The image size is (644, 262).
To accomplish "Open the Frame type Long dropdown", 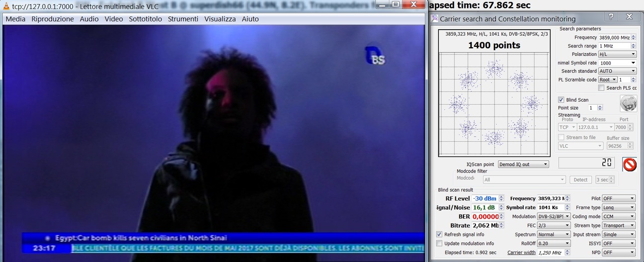I will (x=618, y=208).
